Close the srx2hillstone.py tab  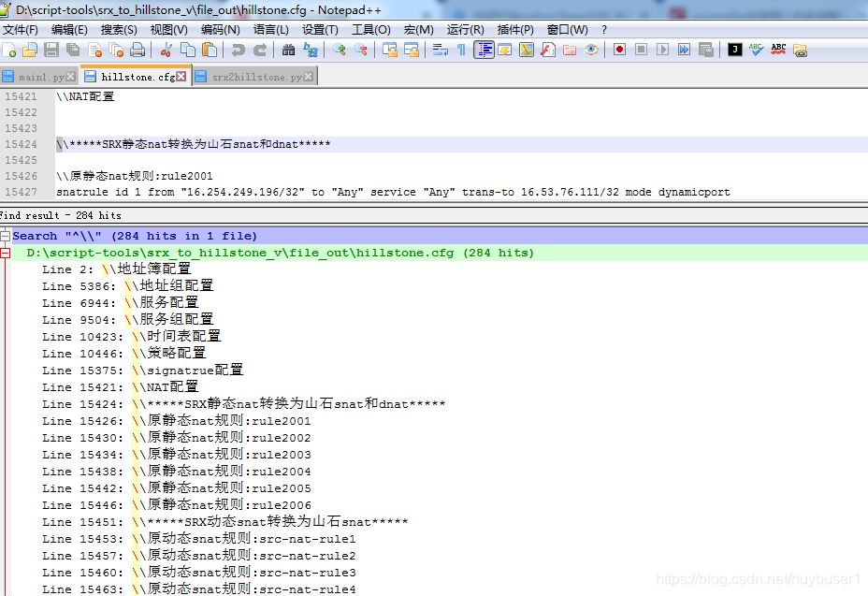[x=309, y=77]
